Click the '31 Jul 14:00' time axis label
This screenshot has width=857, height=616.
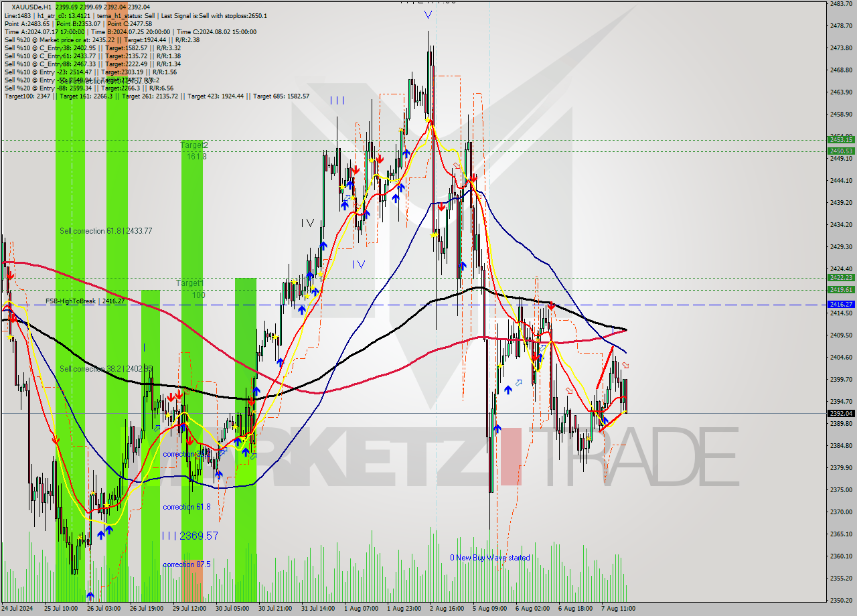pyautogui.click(x=318, y=609)
